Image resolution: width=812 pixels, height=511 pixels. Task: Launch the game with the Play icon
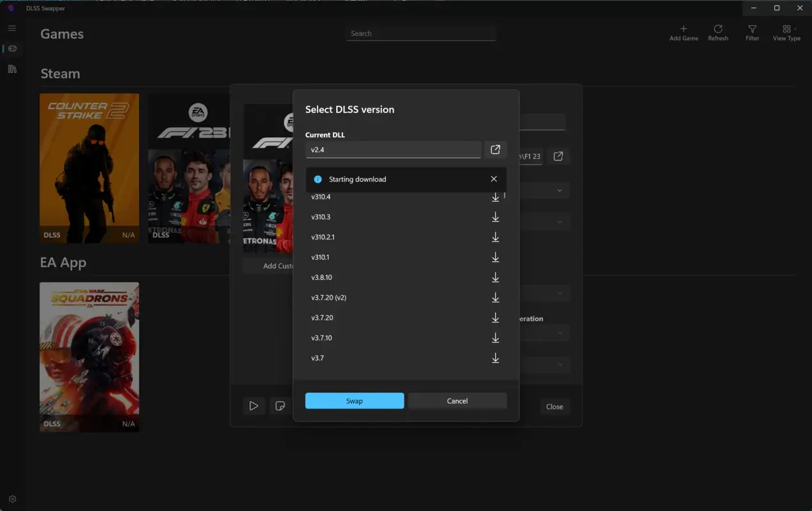pyautogui.click(x=254, y=406)
